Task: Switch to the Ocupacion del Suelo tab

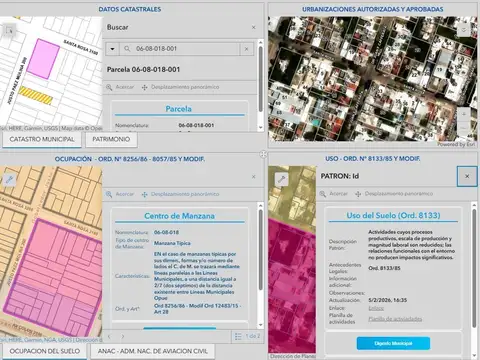Action: click(45, 351)
